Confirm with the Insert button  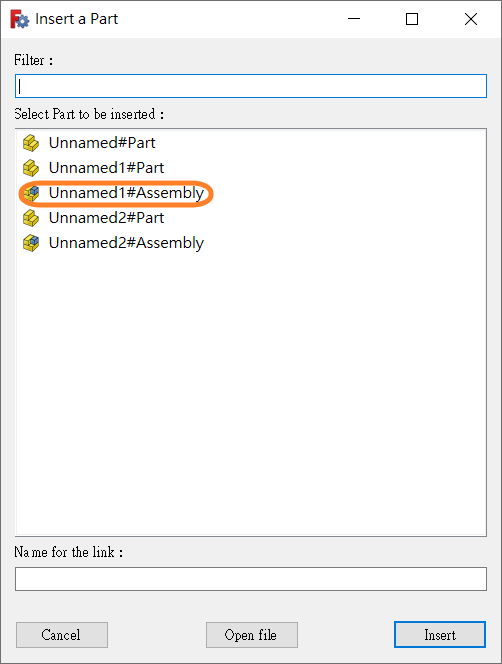click(x=440, y=635)
